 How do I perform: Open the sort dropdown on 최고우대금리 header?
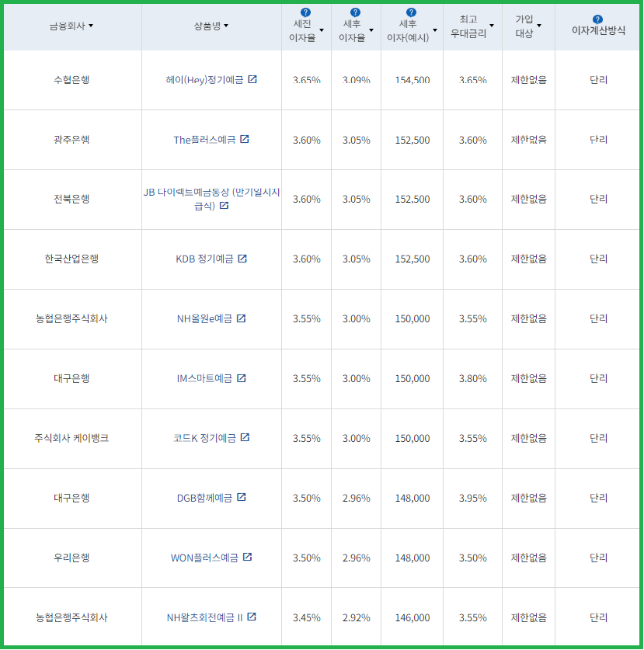click(x=492, y=26)
